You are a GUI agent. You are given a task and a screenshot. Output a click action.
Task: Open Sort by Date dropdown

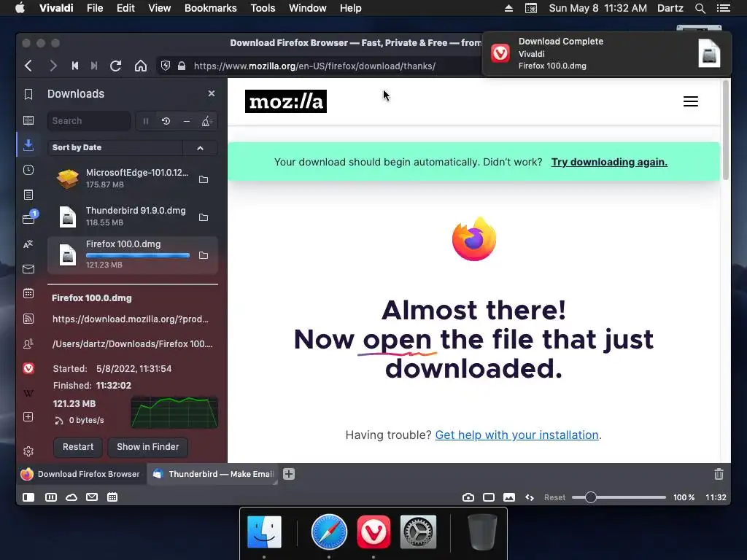(x=115, y=147)
